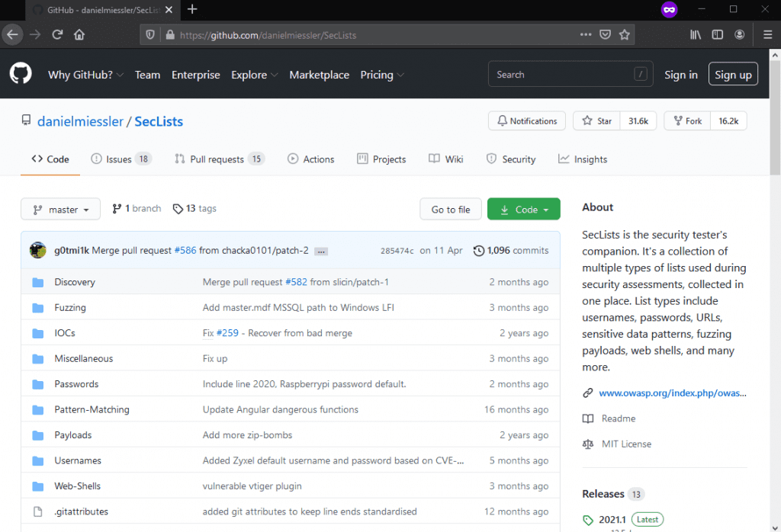Click the Sign in link
Screen dimensions: 781x532
[x=681, y=75]
